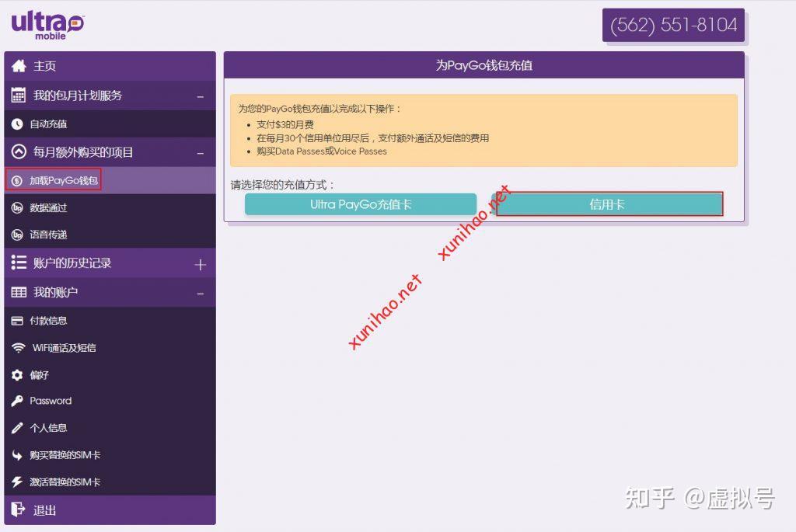This screenshot has height=532, width=796.
Task: Click the Ultra Mobile logo
Action: point(47,26)
